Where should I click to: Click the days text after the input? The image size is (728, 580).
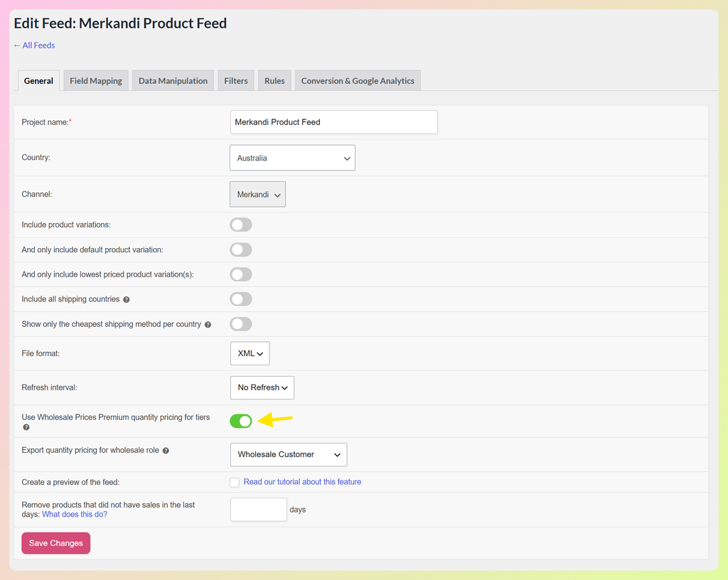[298, 510]
